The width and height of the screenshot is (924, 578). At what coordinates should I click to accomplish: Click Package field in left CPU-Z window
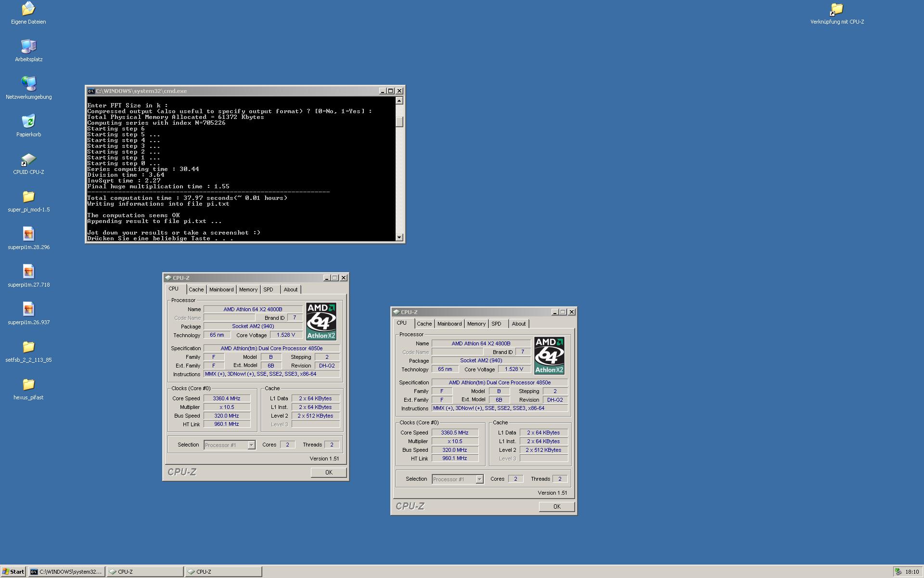pyautogui.click(x=253, y=326)
